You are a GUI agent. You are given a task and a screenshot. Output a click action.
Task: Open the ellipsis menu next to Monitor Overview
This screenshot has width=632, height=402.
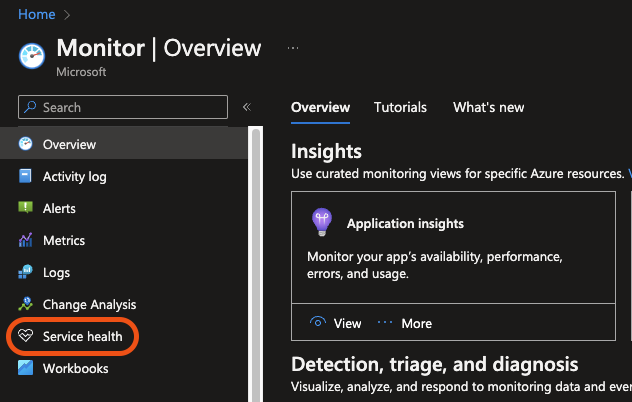pyautogui.click(x=293, y=48)
